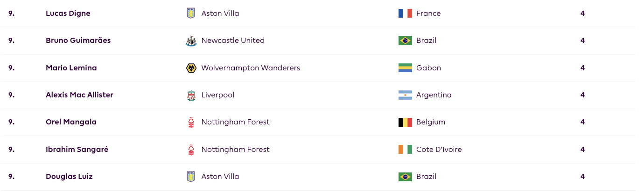Click the Nottingham Forest badge in Orel Mangala row
Viewport: 644px width, 192px height.
click(x=191, y=122)
